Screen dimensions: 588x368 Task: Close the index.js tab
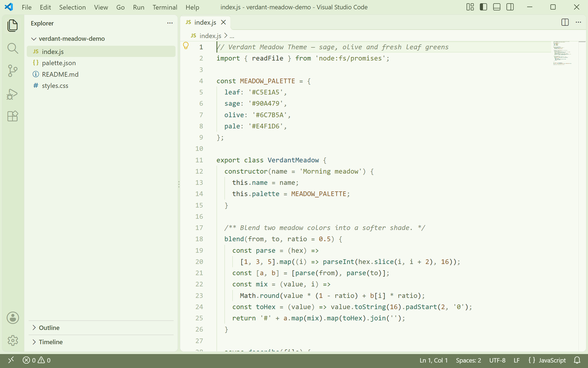(223, 22)
